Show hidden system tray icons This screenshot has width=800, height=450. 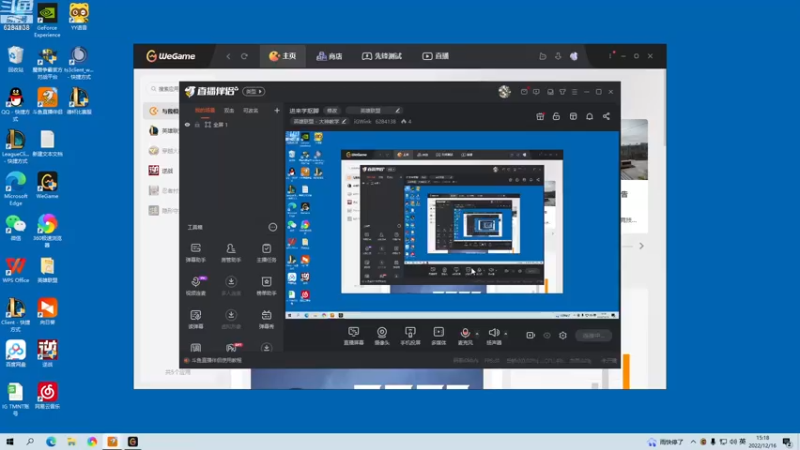693,442
